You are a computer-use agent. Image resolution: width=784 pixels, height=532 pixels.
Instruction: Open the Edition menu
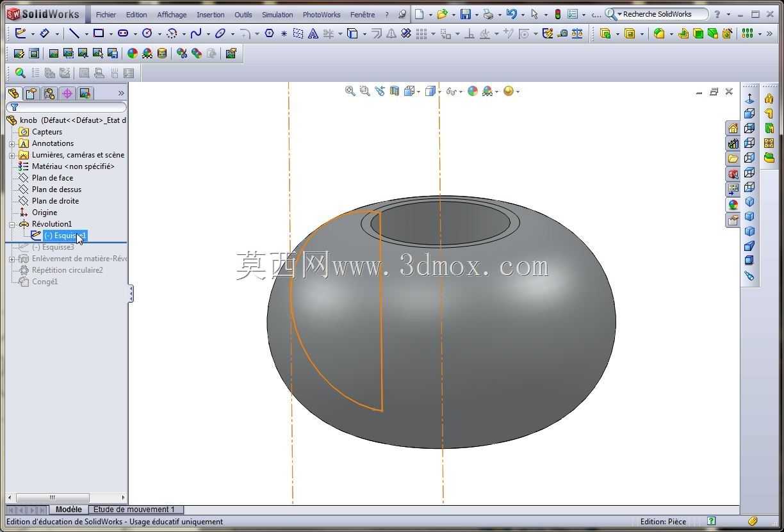click(x=136, y=14)
